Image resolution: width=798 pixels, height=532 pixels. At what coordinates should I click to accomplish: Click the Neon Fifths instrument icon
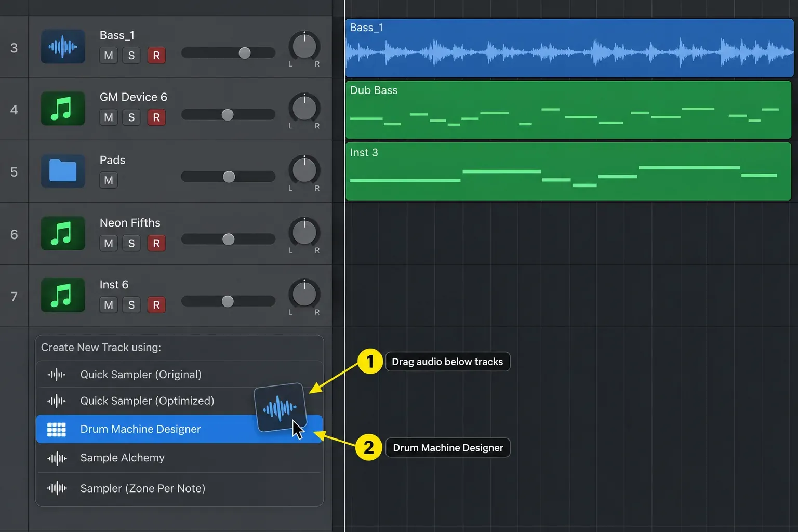(x=63, y=233)
